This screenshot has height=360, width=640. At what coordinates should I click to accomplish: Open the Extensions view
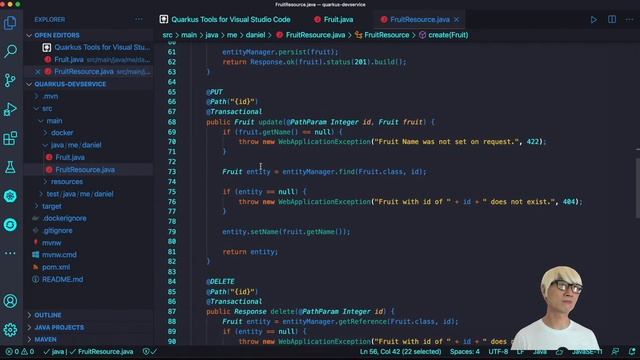coord(10,138)
